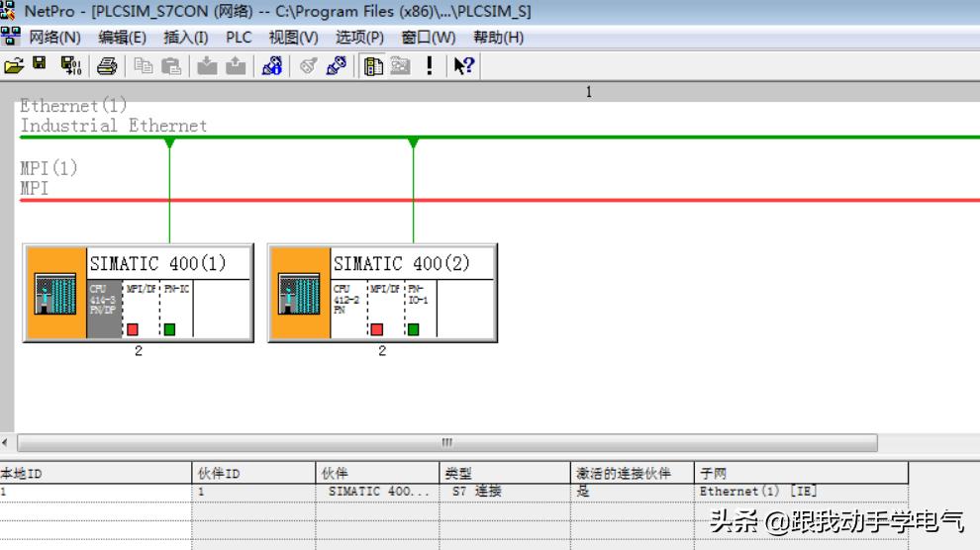Click the Download to PLC icon

tap(207, 65)
